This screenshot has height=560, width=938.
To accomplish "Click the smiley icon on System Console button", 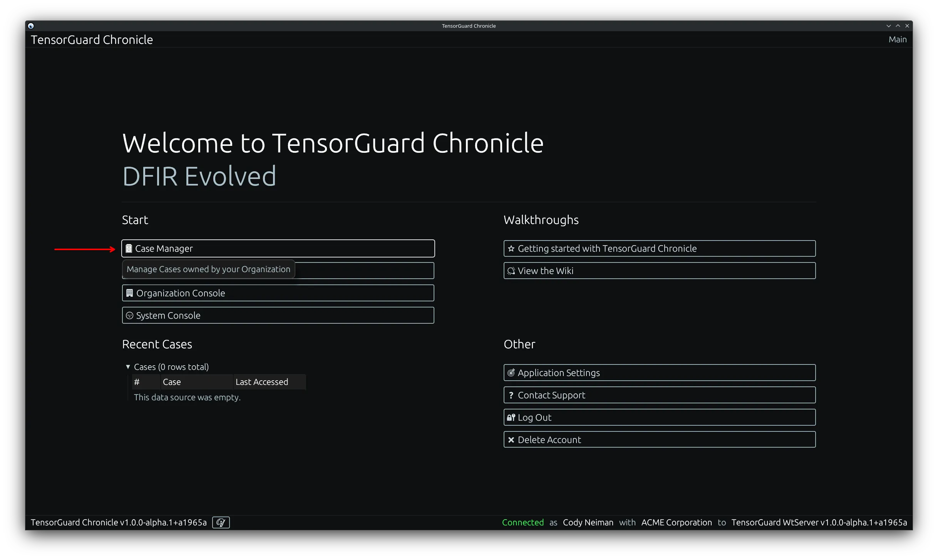I will click(x=129, y=315).
